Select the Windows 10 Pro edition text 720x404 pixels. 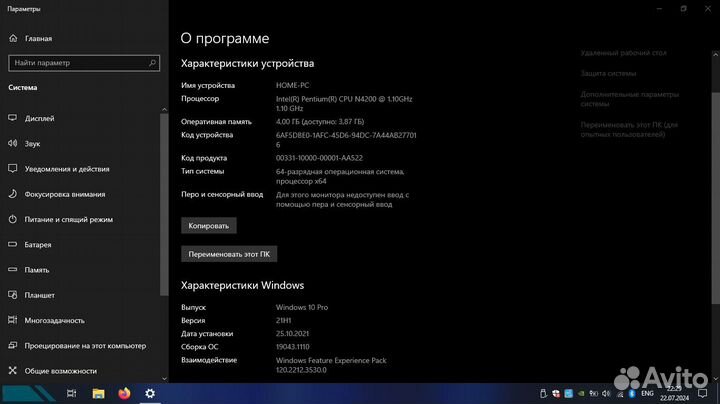[x=302, y=308]
